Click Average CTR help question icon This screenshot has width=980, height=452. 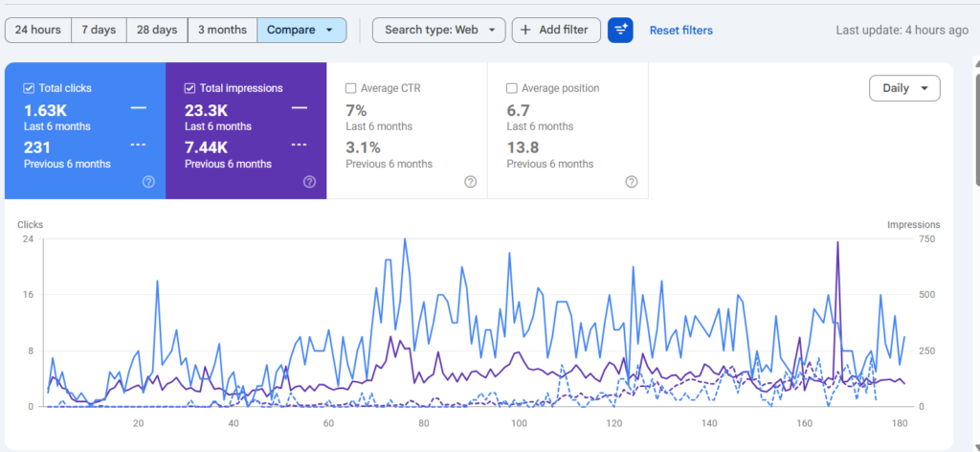470,182
